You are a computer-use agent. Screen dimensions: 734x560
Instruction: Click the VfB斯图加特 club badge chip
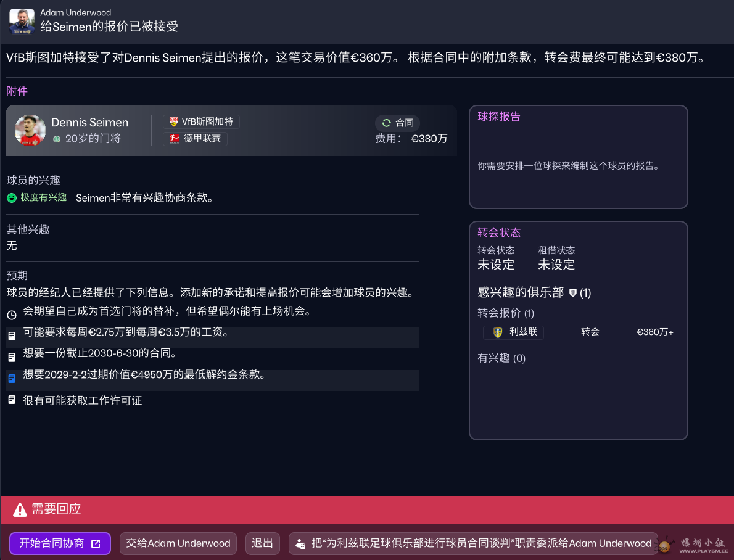[201, 122]
